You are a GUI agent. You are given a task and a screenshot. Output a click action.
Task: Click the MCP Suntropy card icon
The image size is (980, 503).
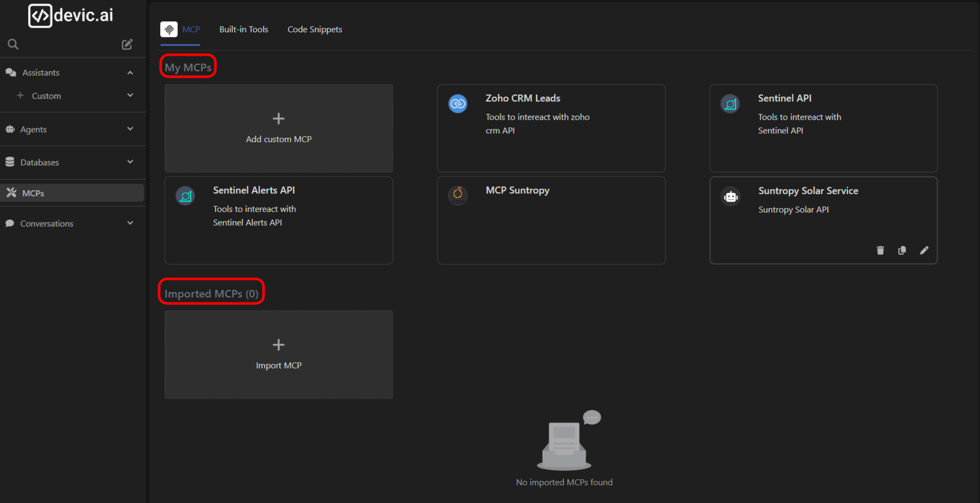pyautogui.click(x=458, y=195)
